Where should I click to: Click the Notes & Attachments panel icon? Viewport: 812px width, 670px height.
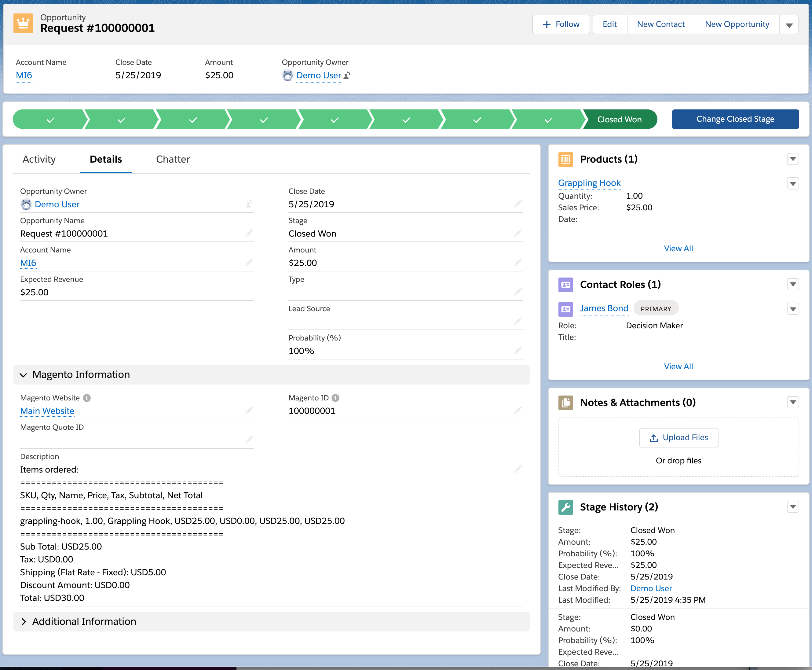pyautogui.click(x=565, y=403)
